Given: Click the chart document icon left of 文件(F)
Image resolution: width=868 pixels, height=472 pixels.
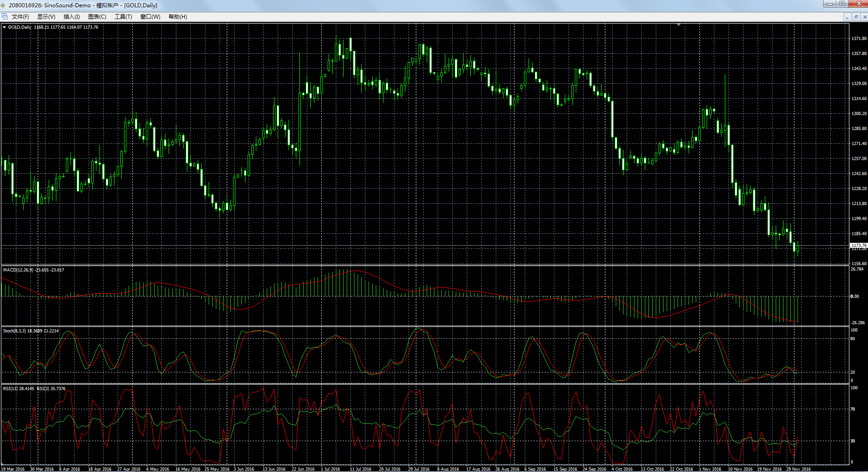Looking at the screenshot, I should 5,17.
